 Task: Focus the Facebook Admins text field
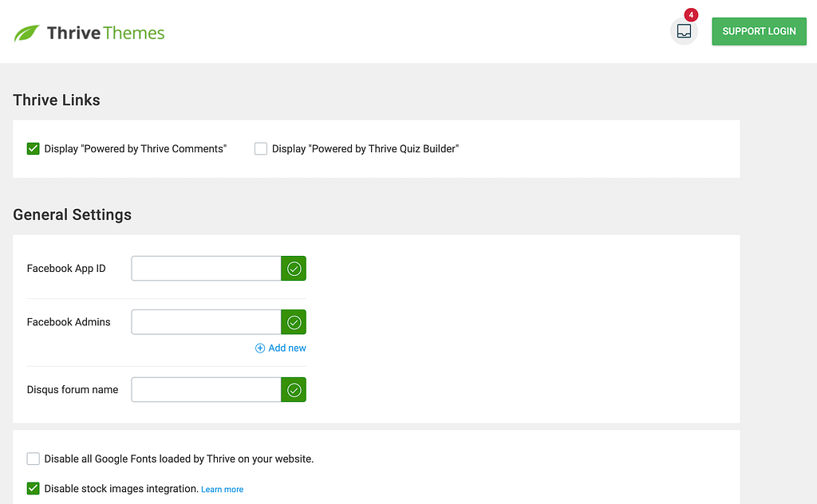click(x=207, y=322)
